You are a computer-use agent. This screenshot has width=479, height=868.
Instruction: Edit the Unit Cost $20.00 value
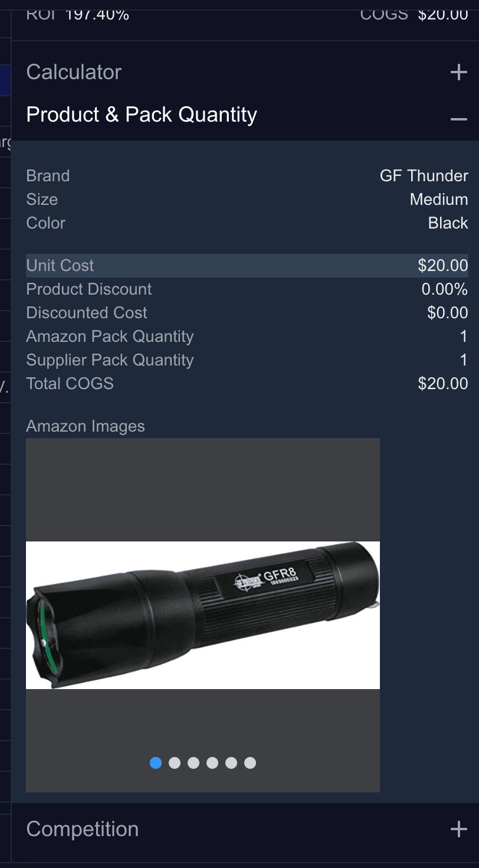[443, 266]
